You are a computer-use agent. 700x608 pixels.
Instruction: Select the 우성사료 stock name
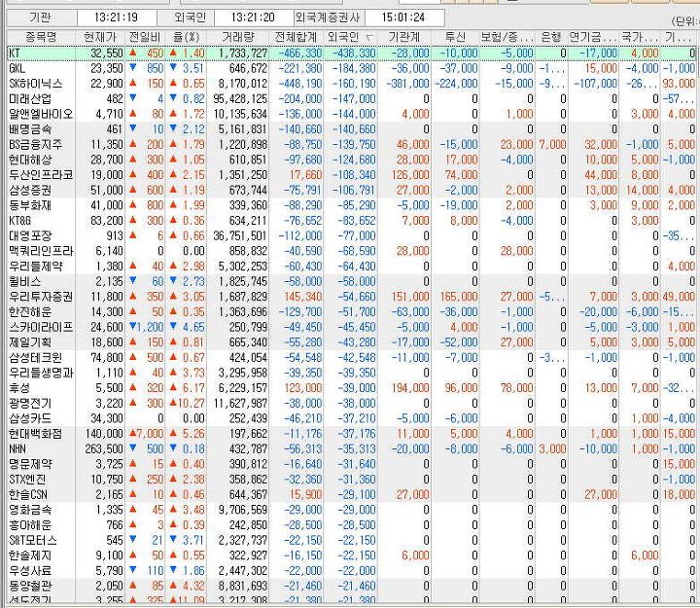[30, 570]
